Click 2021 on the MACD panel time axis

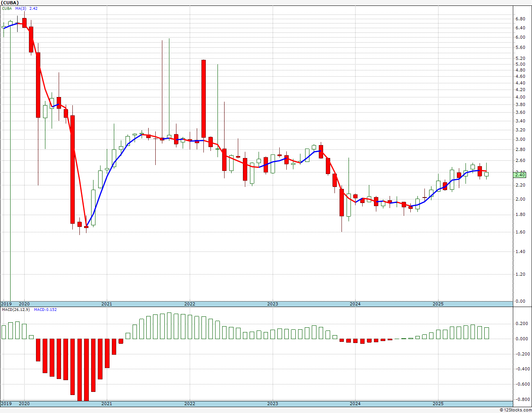(107, 404)
